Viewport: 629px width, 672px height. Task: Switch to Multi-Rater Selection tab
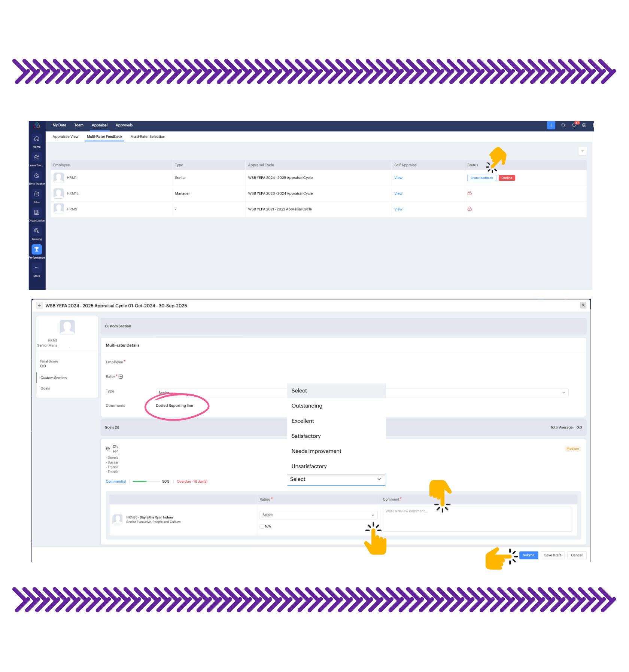tap(148, 137)
